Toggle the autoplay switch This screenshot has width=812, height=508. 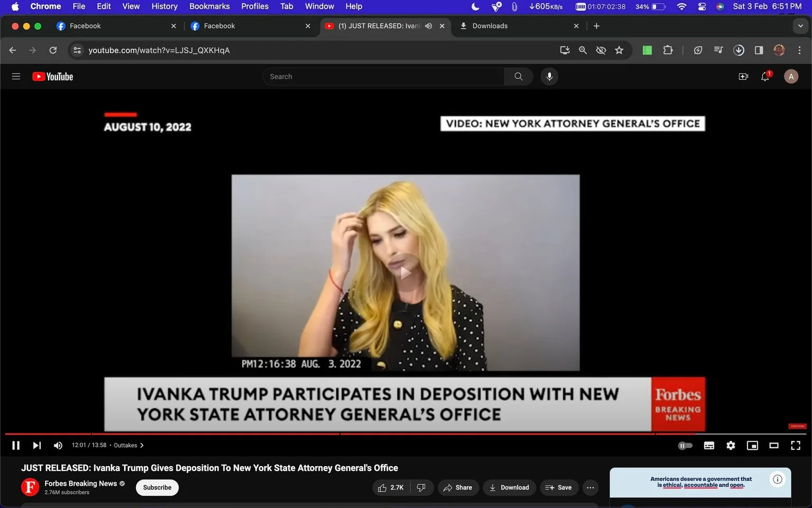click(685, 446)
